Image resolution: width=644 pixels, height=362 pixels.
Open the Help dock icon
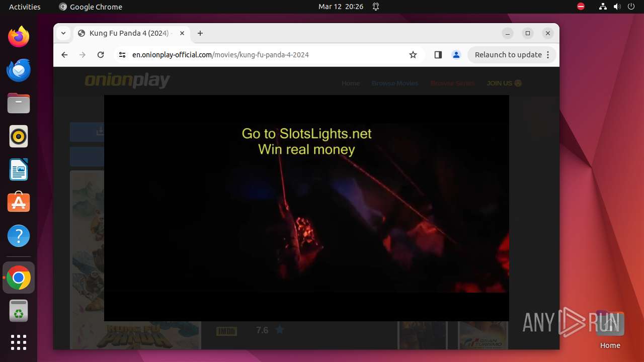click(x=19, y=236)
